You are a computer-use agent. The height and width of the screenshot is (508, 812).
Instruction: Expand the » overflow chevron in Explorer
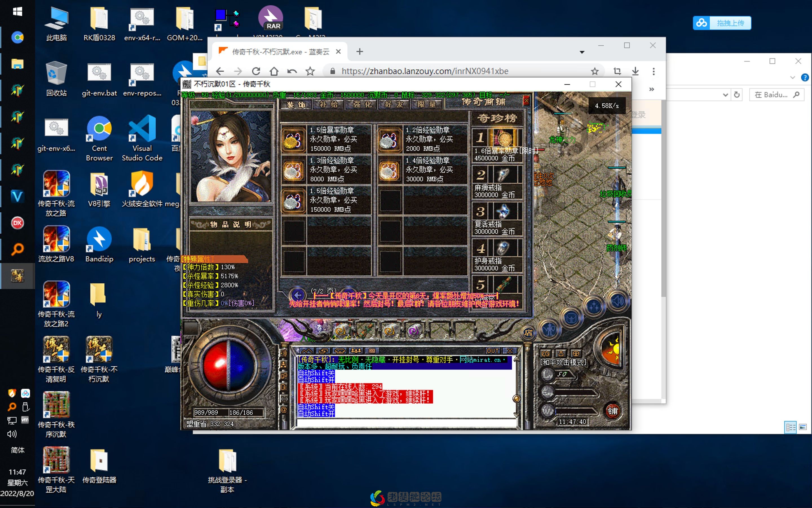[x=651, y=89]
